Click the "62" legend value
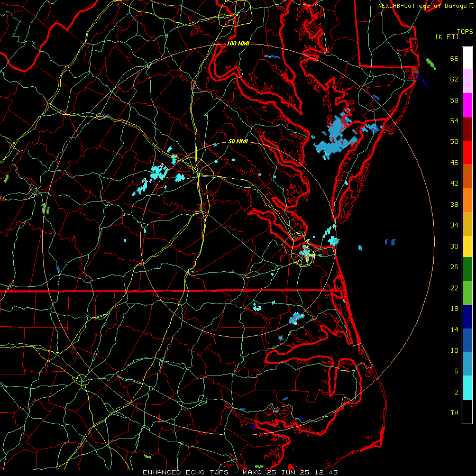Image resolution: width=476 pixels, height=476 pixels. pyautogui.click(x=454, y=79)
